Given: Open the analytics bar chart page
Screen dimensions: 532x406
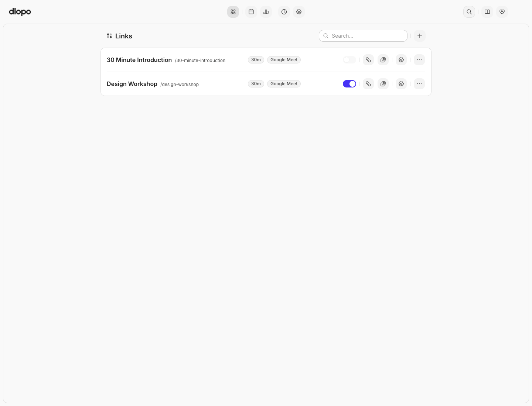Looking at the screenshot, I should [266, 12].
